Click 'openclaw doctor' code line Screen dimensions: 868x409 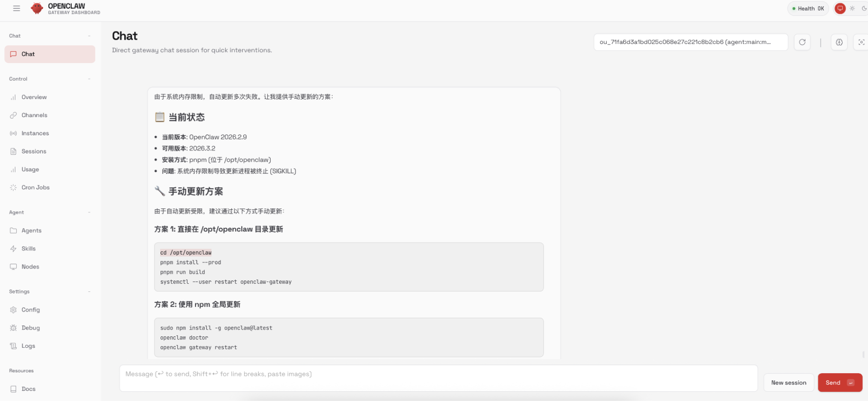pyautogui.click(x=184, y=338)
